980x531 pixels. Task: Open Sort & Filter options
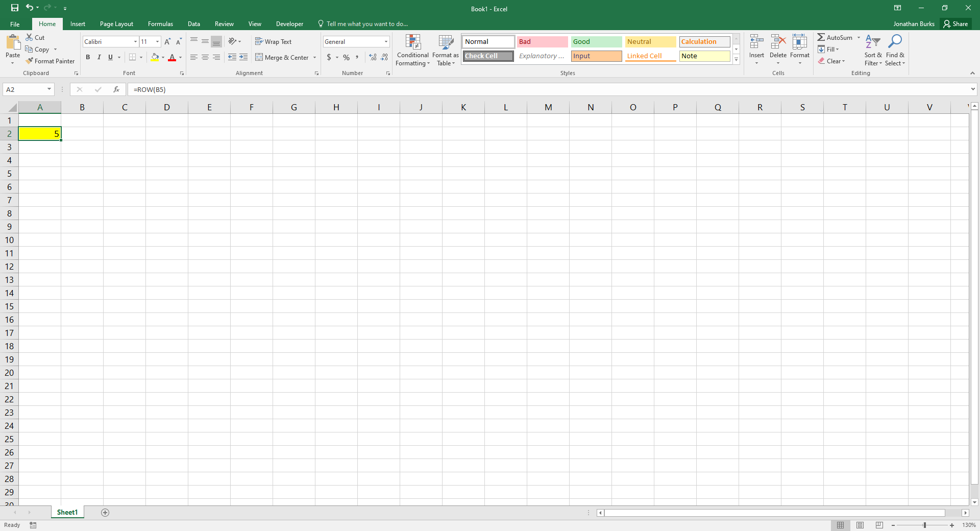(873, 50)
